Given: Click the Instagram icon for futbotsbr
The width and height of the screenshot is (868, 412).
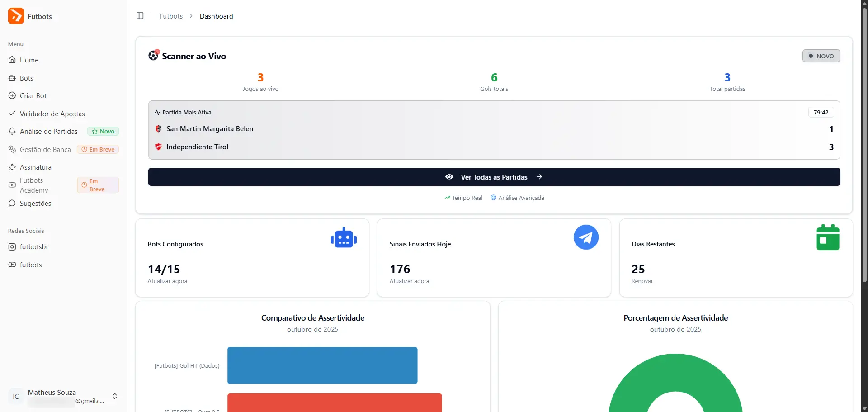Looking at the screenshot, I should click(x=12, y=246).
